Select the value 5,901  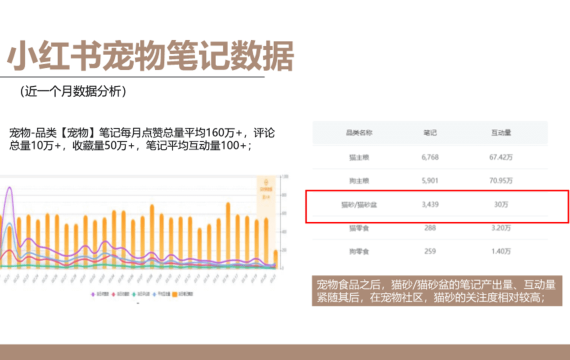430,181
